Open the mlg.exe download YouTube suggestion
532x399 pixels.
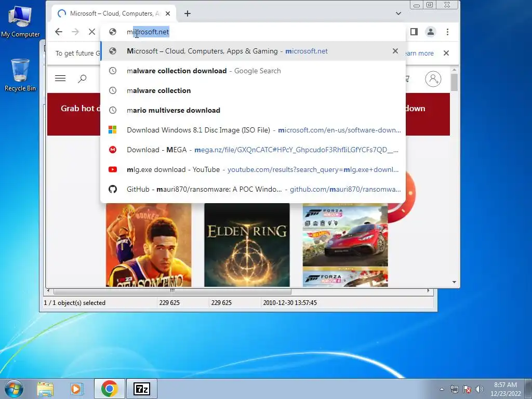253,169
